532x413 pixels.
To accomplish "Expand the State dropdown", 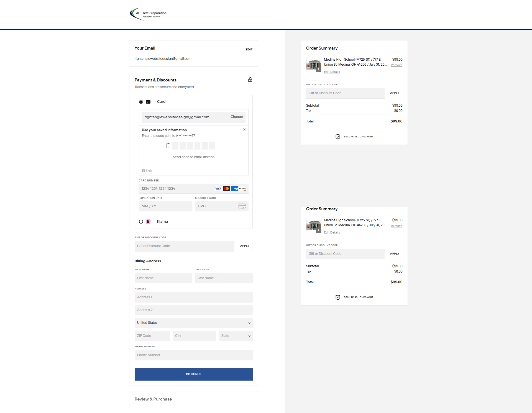I will pos(236,336).
